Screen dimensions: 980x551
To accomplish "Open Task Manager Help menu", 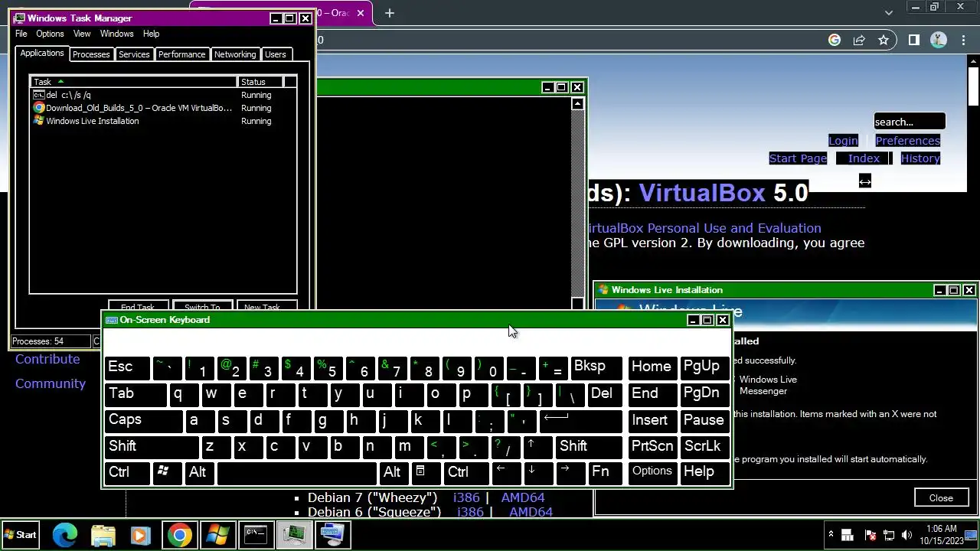I will pos(151,34).
